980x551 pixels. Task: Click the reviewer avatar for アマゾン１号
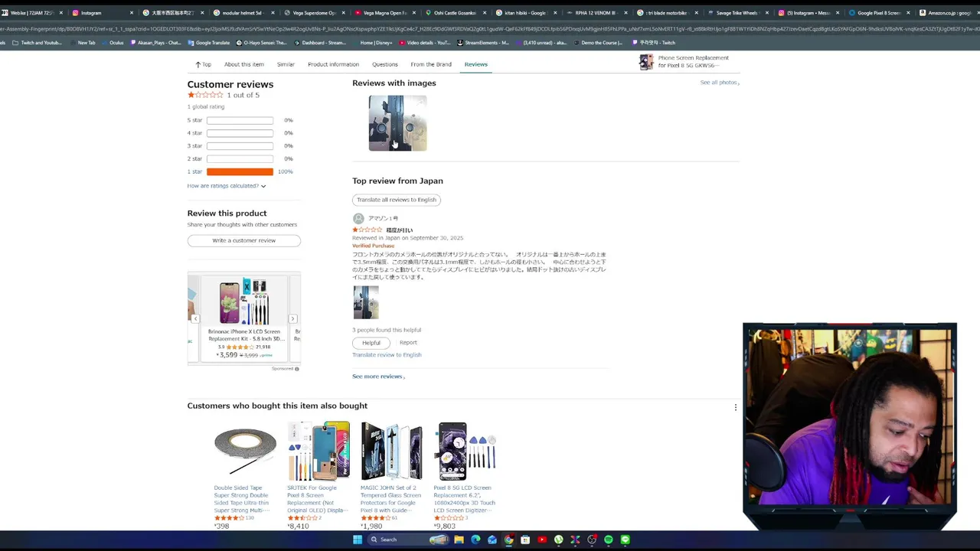[x=358, y=218]
